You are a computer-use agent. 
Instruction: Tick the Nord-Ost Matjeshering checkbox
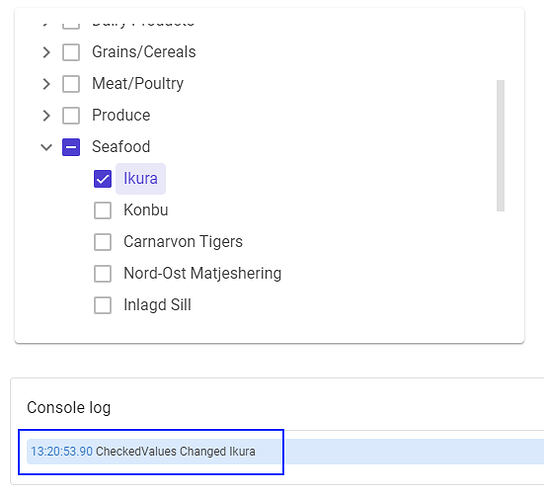click(103, 273)
